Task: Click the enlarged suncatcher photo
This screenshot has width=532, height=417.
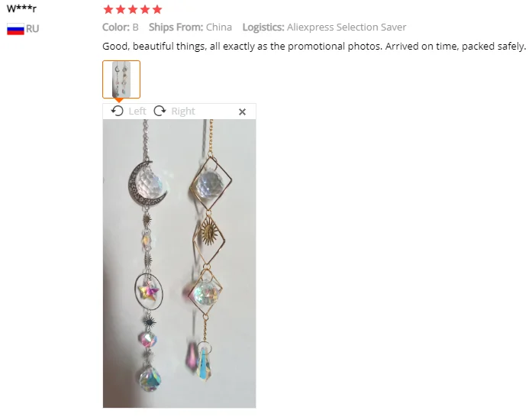Action: tap(179, 263)
